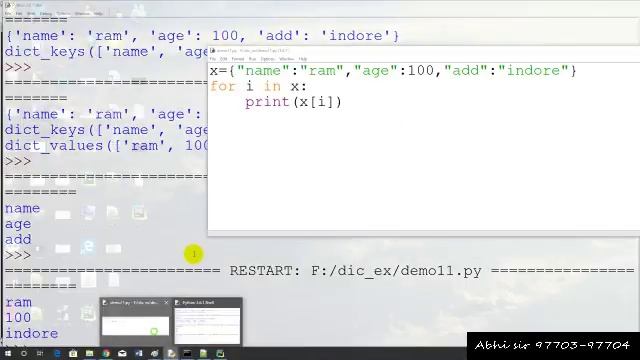Image resolution: width=640 pixels, height=360 pixels.
Task: Open Help menu in demo11.py editor
Action: (302, 59)
